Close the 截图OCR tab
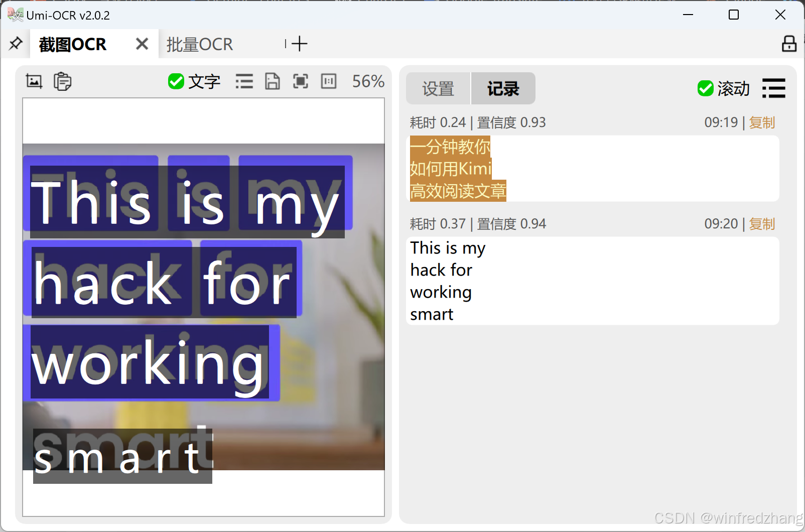805x532 pixels. coord(142,44)
